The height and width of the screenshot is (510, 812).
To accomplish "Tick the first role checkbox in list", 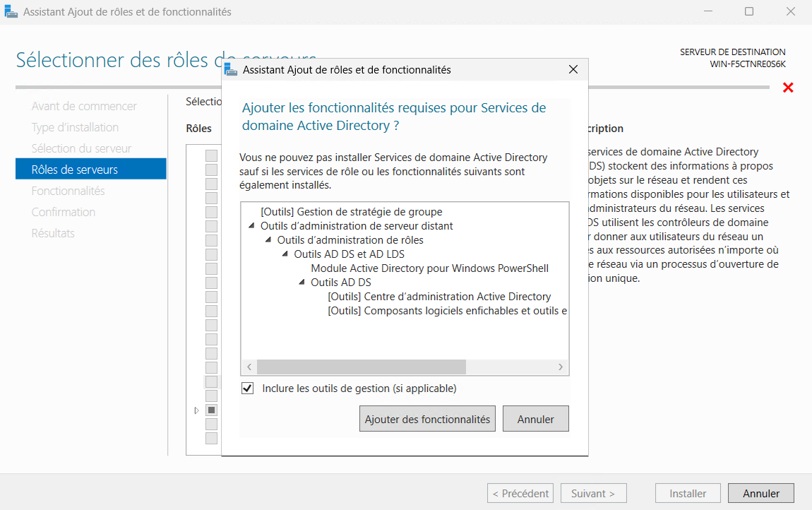I will (211, 155).
